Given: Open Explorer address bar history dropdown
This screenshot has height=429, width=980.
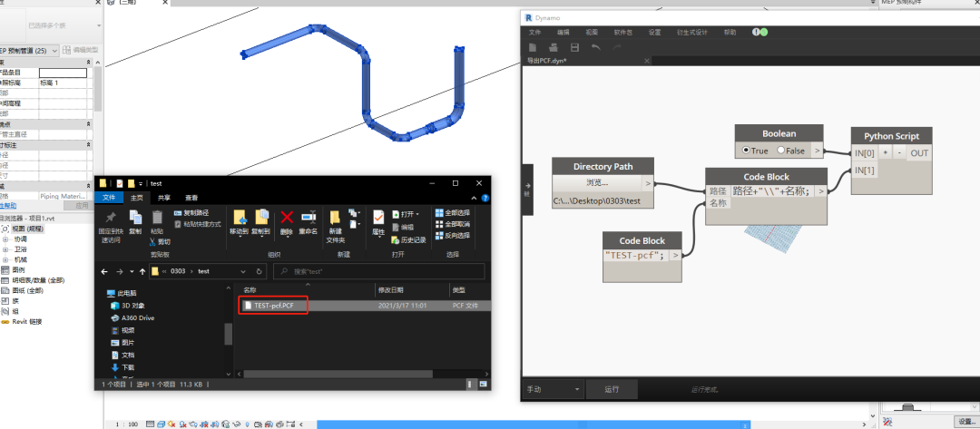Looking at the screenshot, I should pos(243,271).
